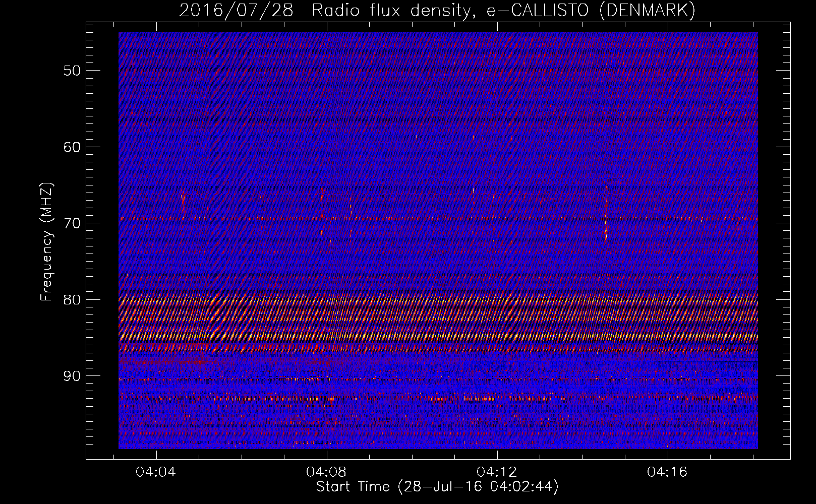Click the 04:08 time tick label
This screenshot has width=816, height=504.
[x=326, y=472]
